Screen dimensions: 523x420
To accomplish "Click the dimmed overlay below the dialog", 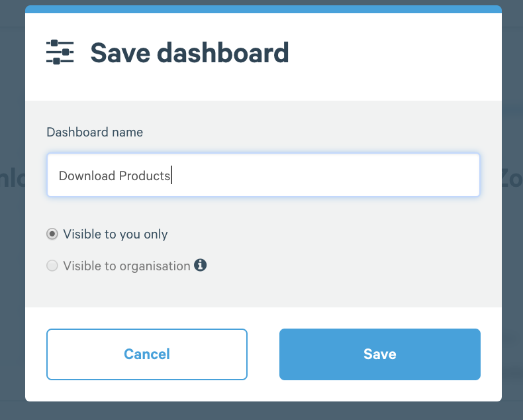I will [x=263, y=411].
